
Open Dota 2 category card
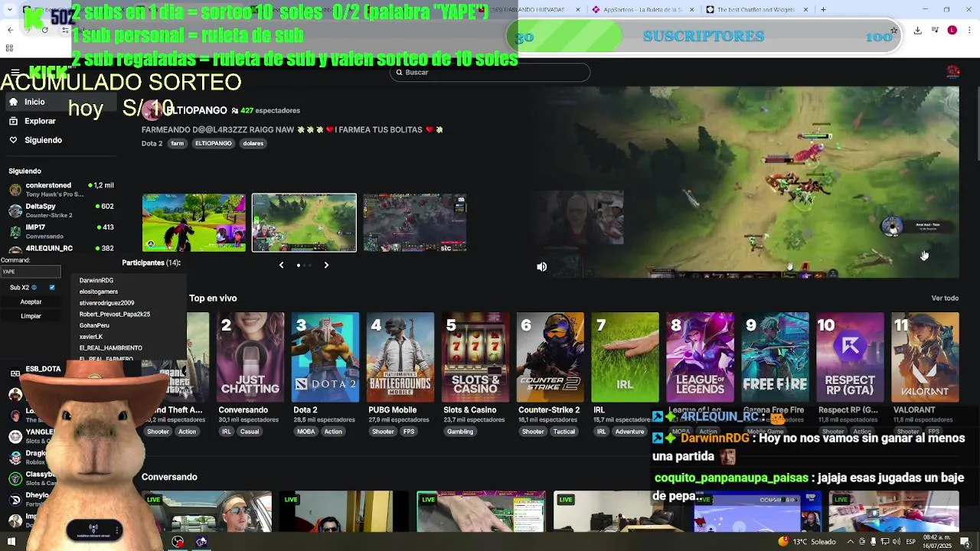tap(325, 357)
